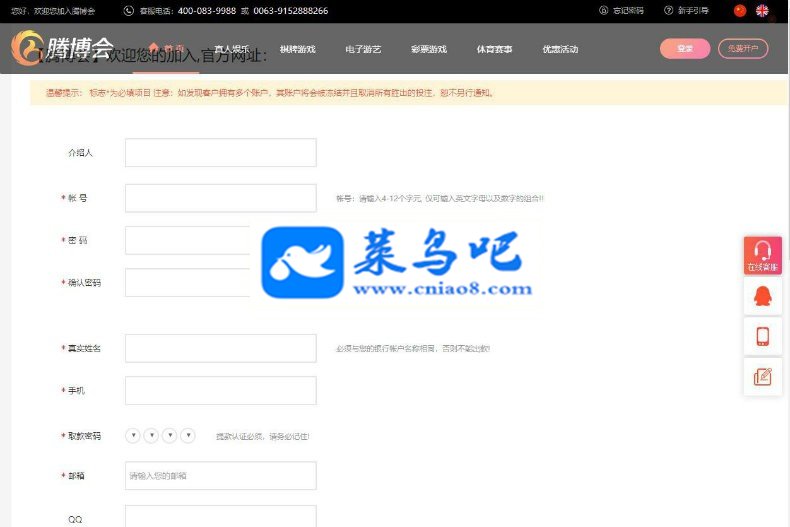Click the 手机 phone number field
Image resolution: width=790 pixels, height=527 pixels.
pos(221,390)
